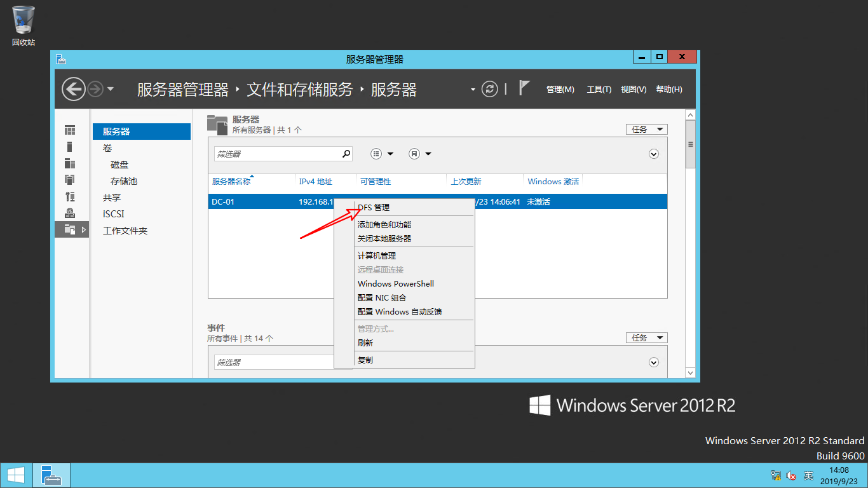
Task: Select 服务器 in the navigation pane
Action: tap(142, 132)
